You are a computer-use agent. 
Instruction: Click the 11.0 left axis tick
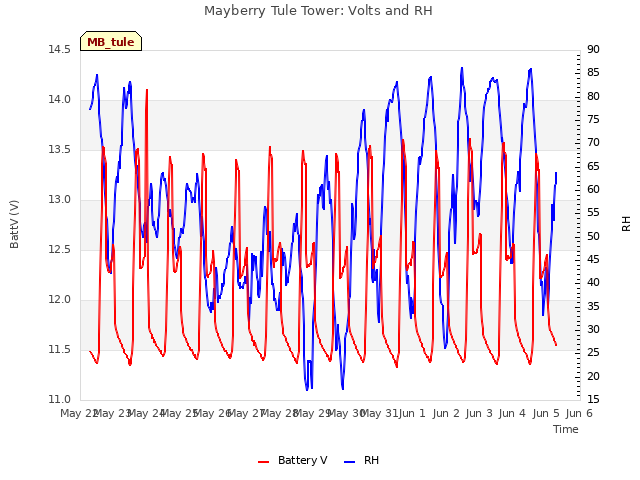click(x=59, y=400)
